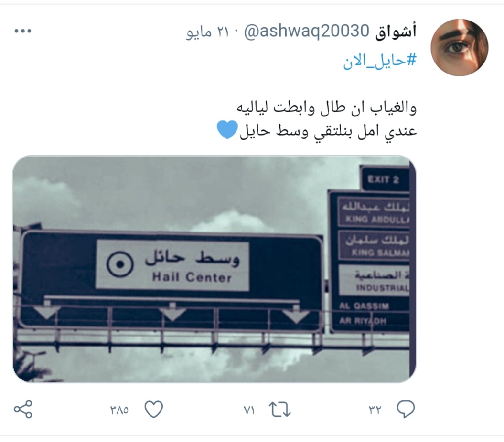Click the retweet count ٧١
Screen dimensions: 504x442
249,410
